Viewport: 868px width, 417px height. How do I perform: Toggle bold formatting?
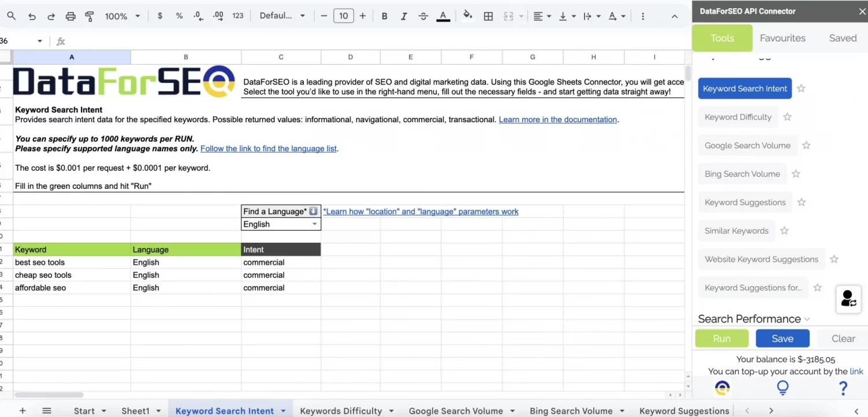point(384,16)
